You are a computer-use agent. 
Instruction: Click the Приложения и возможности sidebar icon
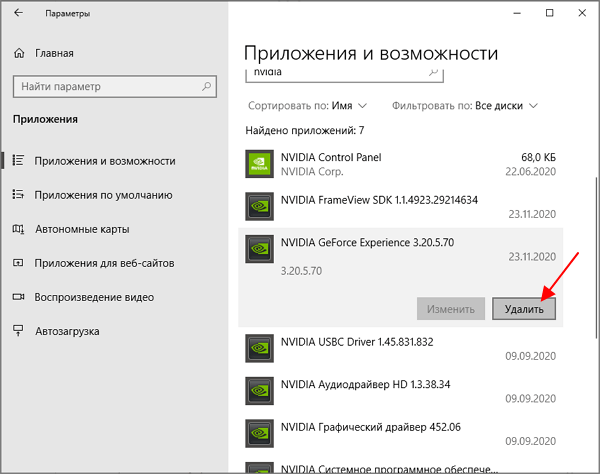pyautogui.click(x=18, y=161)
